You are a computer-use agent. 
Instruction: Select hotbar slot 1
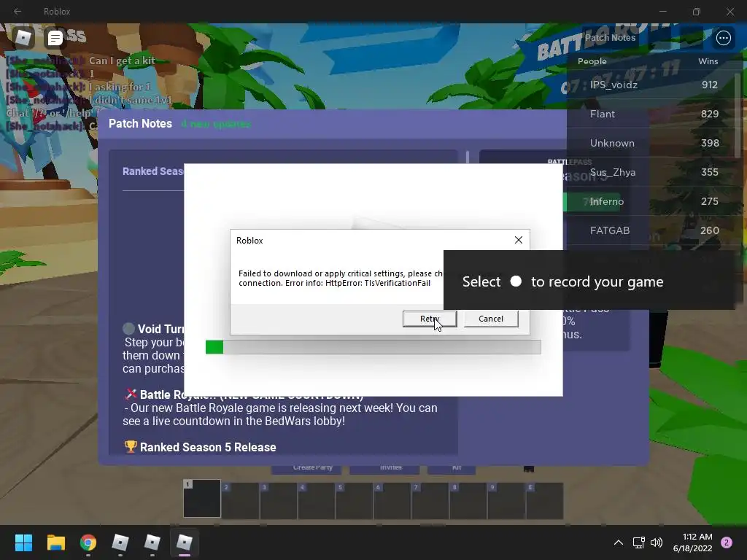(202, 498)
